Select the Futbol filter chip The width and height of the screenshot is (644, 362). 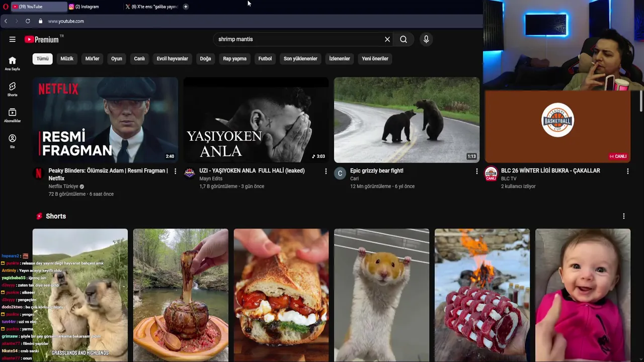265,59
